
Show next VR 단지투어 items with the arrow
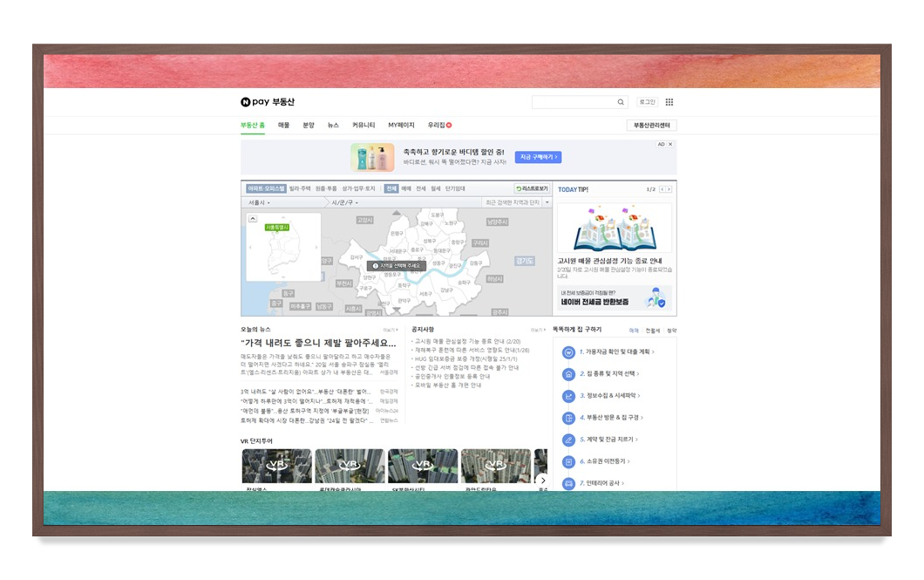(543, 481)
